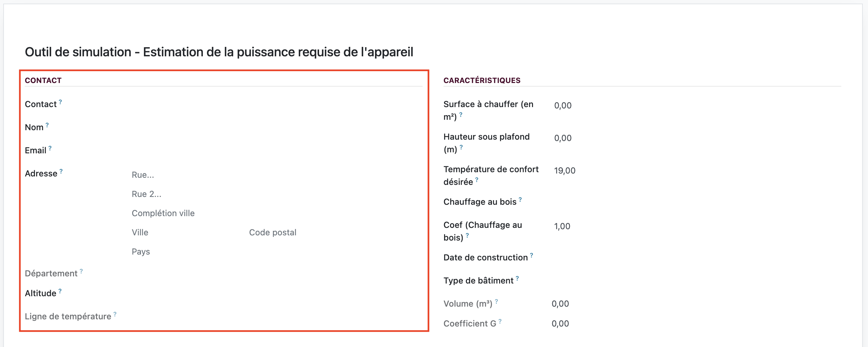Screen dimensions: 868x347
Task: Click help icon next to Date de construction
Action: pyautogui.click(x=531, y=255)
